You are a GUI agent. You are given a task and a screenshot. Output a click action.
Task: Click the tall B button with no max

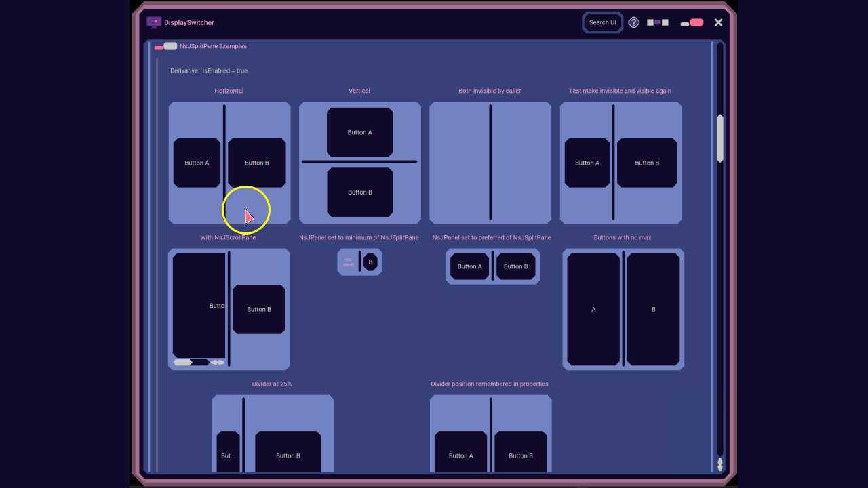point(654,309)
